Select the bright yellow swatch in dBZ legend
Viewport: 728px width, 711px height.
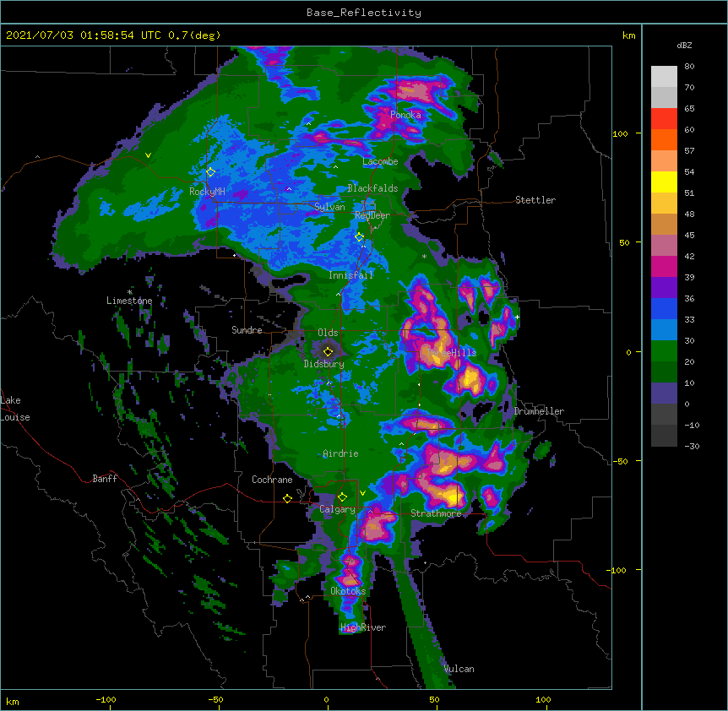(664, 182)
